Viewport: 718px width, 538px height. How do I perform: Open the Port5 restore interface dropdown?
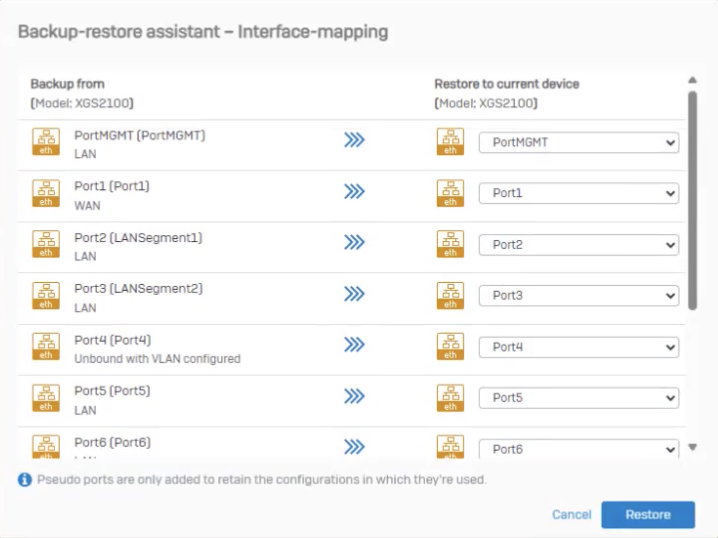pyautogui.click(x=579, y=398)
